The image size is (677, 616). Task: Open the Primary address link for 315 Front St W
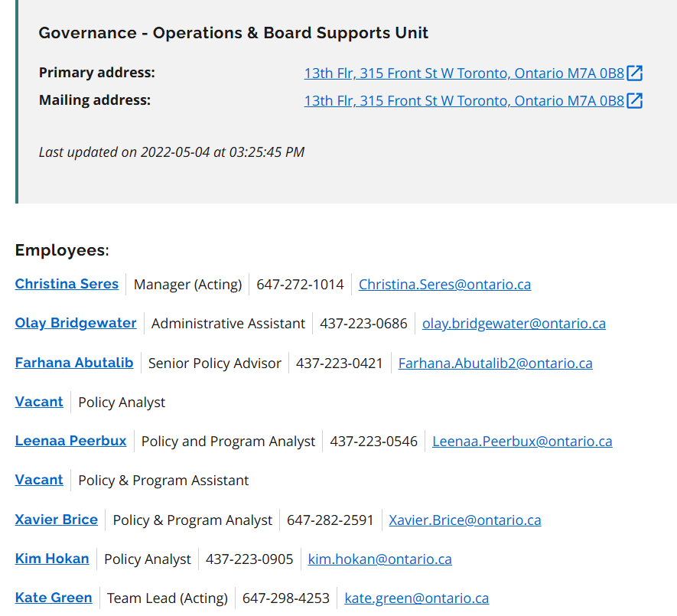point(464,73)
